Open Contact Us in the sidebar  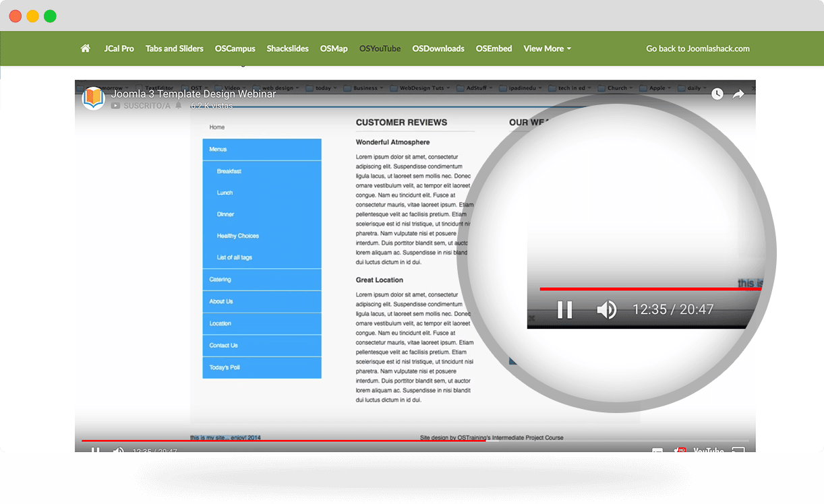262,346
